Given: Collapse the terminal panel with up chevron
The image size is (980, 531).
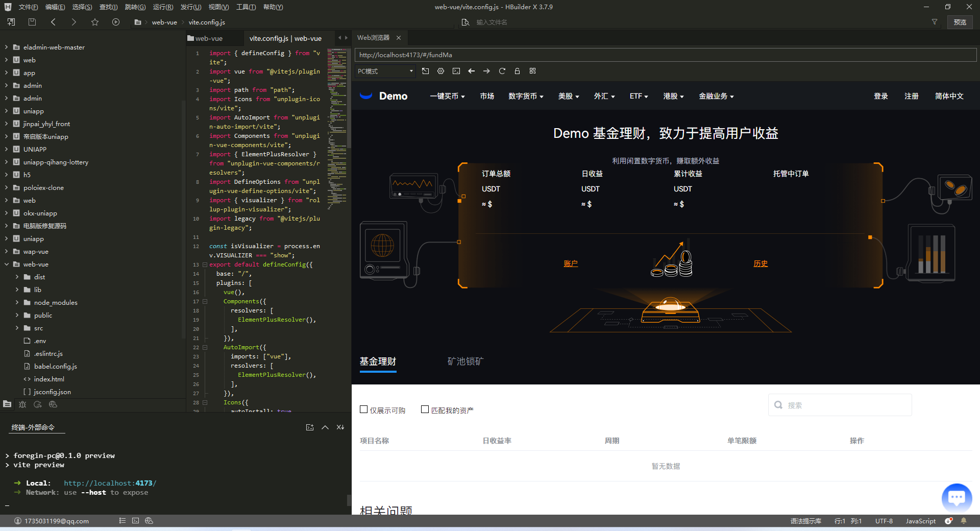Looking at the screenshot, I should (325, 427).
